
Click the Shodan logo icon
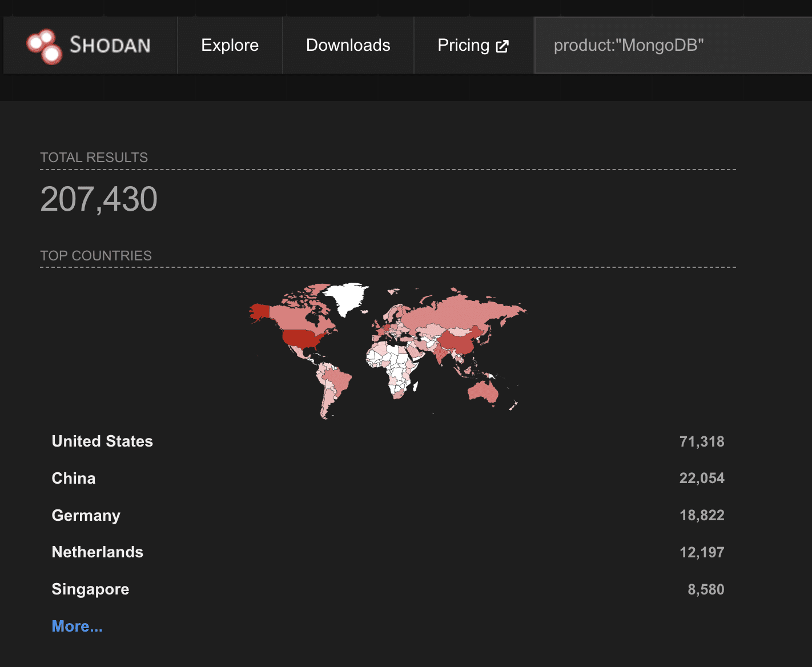[x=45, y=46]
